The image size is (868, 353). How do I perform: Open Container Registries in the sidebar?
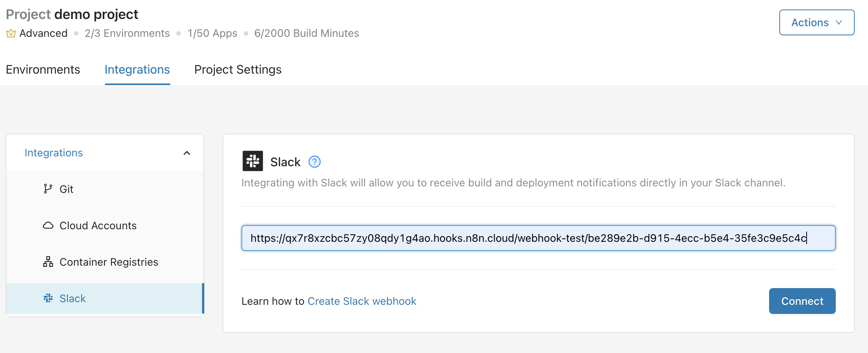click(x=105, y=262)
